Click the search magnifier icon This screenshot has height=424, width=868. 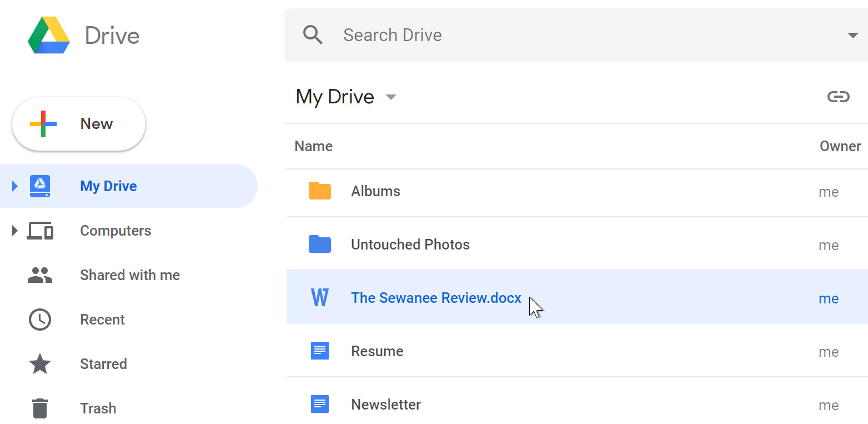(x=312, y=34)
